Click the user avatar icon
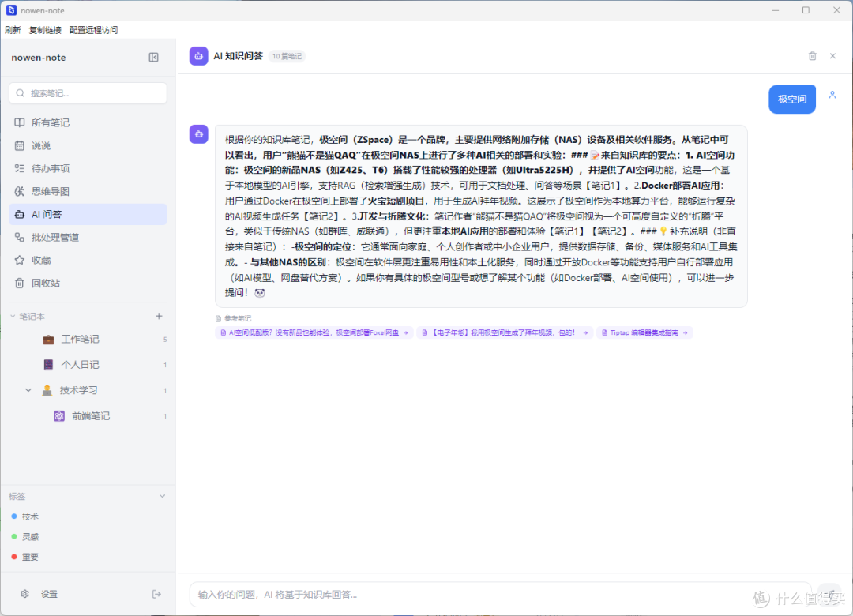The image size is (853, 616). 832,95
